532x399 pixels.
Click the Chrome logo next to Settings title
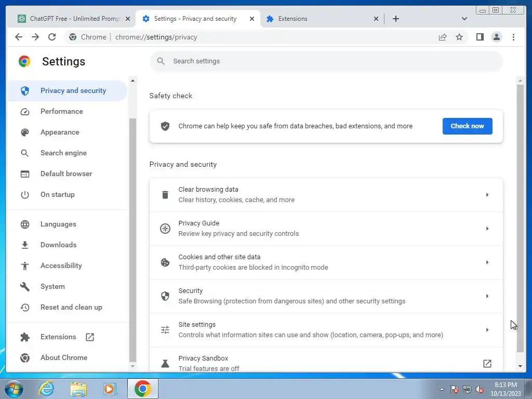click(24, 61)
